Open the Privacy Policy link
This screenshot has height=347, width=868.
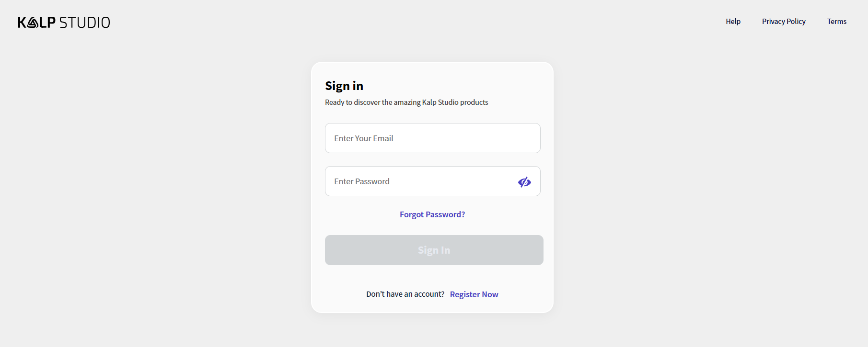(x=784, y=22)
